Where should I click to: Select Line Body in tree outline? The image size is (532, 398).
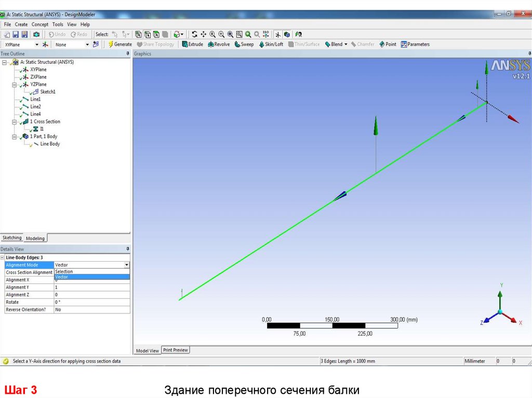point(50,144)
